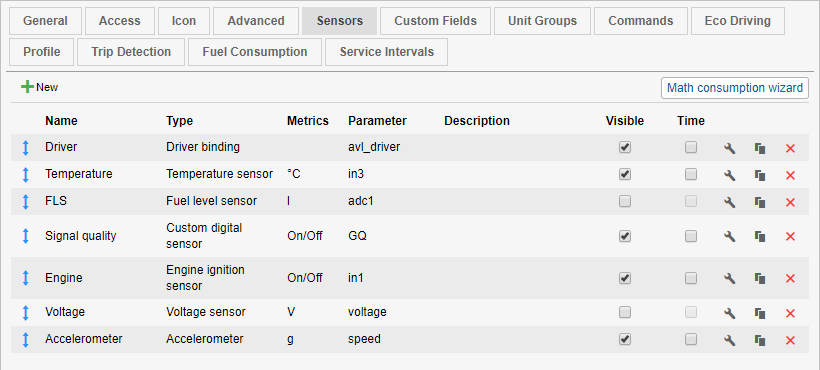Enable Visible checkbox for FLS sensor
This screenshot has height=370, width=820.
click(624, 201)
